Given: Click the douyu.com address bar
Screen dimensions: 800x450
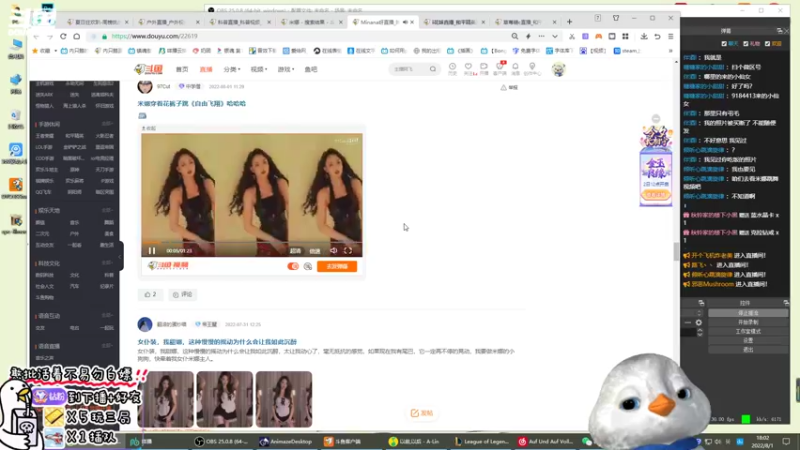Looking at the screenshot, I should pyautogui.click(x=301, y=36).
